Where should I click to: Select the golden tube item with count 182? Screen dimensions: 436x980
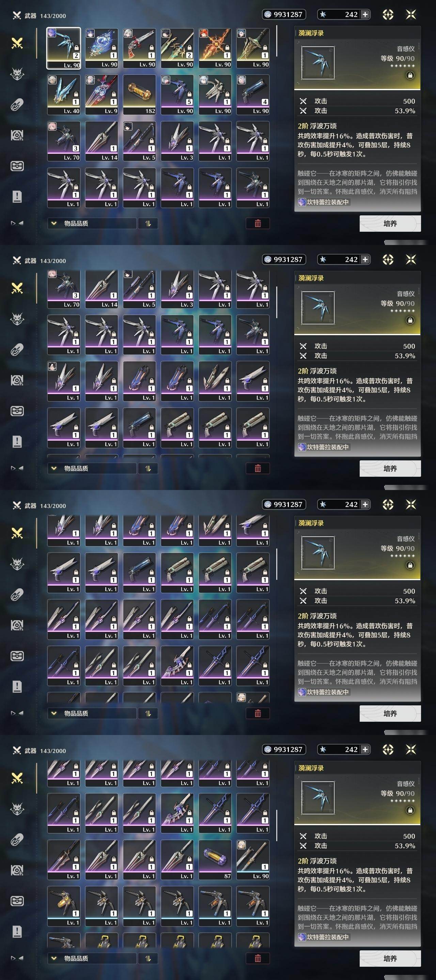click(x=139, y=95)
